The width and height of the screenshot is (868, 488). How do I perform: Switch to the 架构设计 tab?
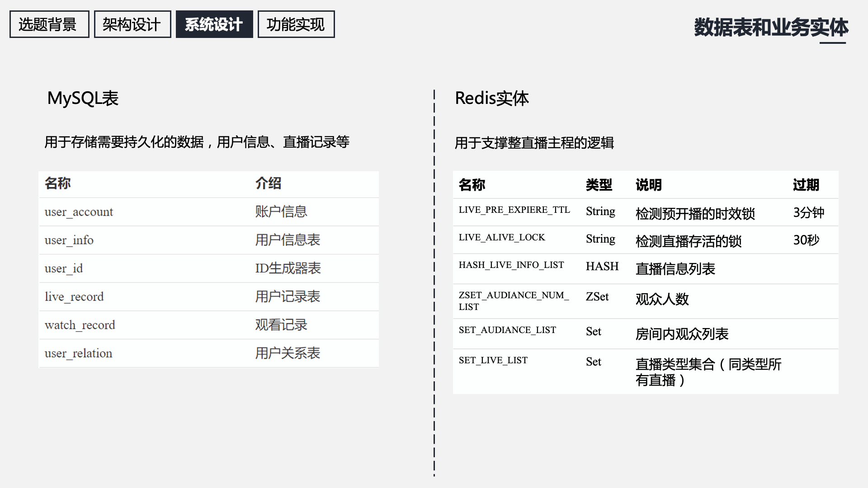click(x=132, y=24)
